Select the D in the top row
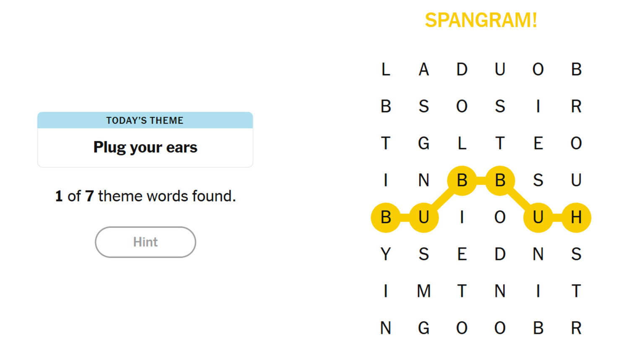Image resolution: width=644 pixels, height=362 pixels. [x=462, y=70]
